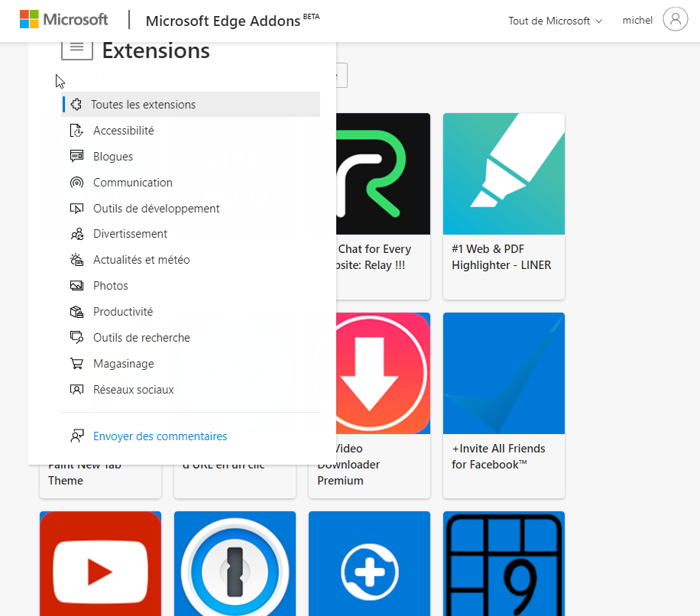
Task: Click the Microsoft logo
Action: pos(64,20)
